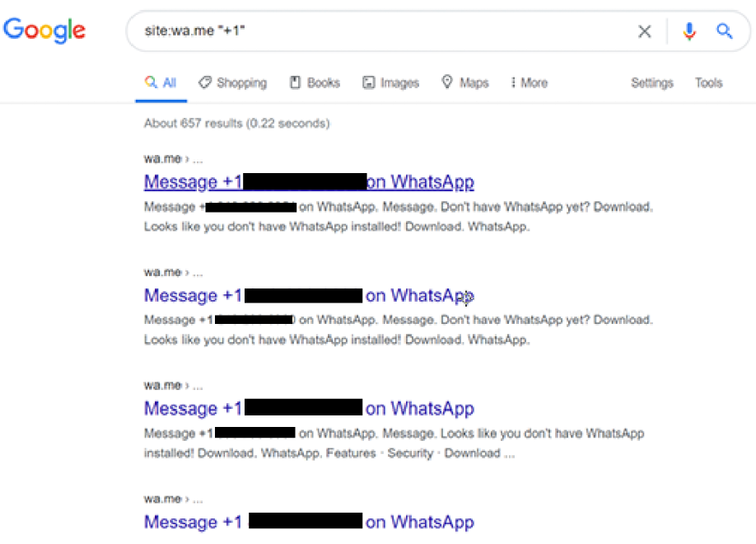Click the wa.me breadcrumb above third result
The image size is (756, 544).
[173, 385]
